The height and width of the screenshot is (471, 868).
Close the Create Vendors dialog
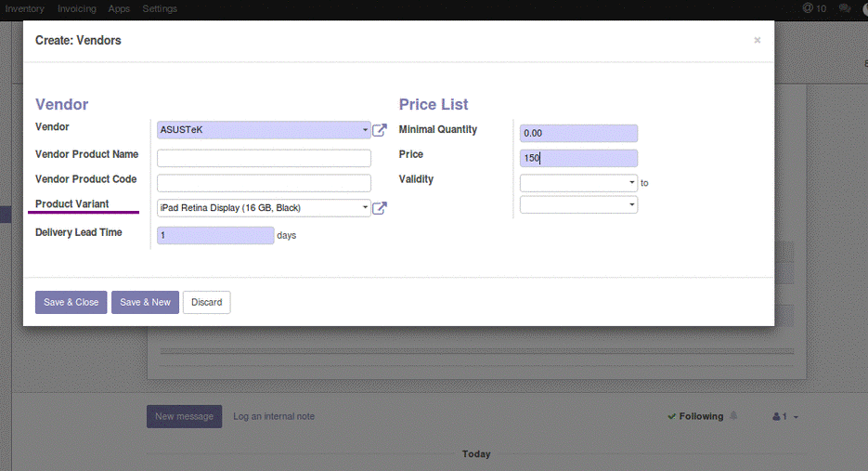coord(758,40)
